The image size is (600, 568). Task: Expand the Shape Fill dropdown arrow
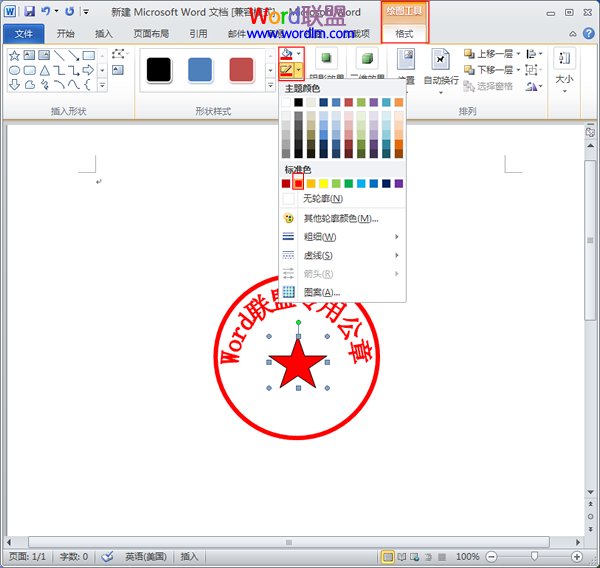(299, 54)
